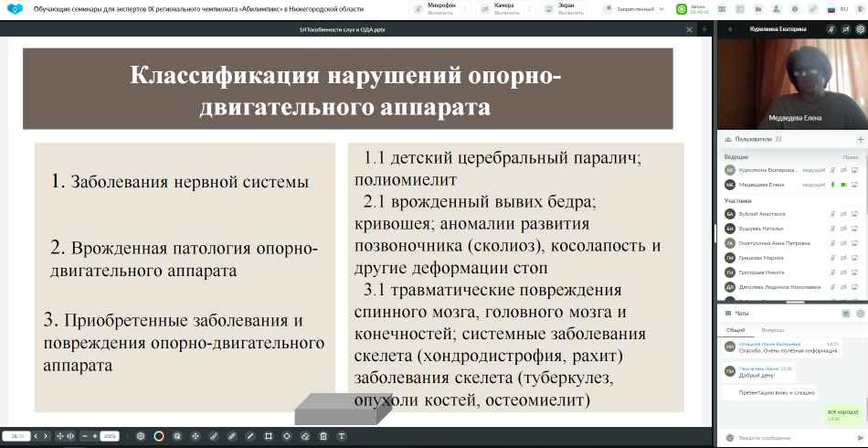The height and width of the screenshot is (448, 868).
Task: Click the green recording indicator button
Action: [x=681, y=9]
